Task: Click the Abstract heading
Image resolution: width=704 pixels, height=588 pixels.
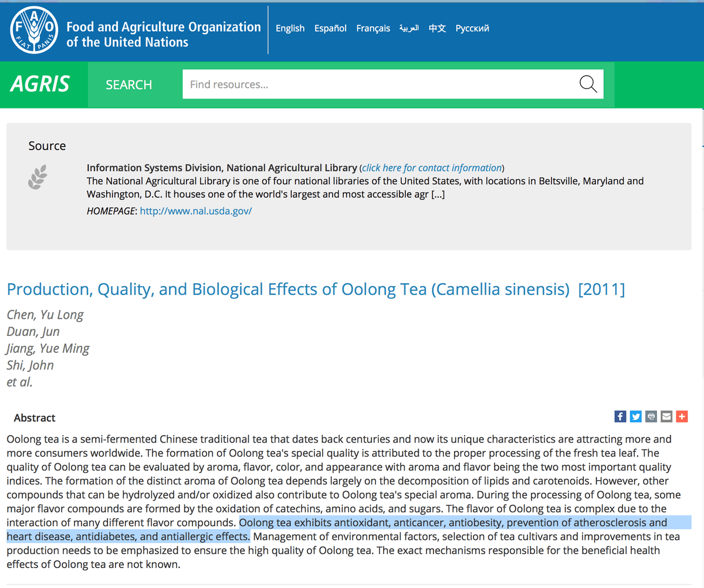Action: click(35, 418)
